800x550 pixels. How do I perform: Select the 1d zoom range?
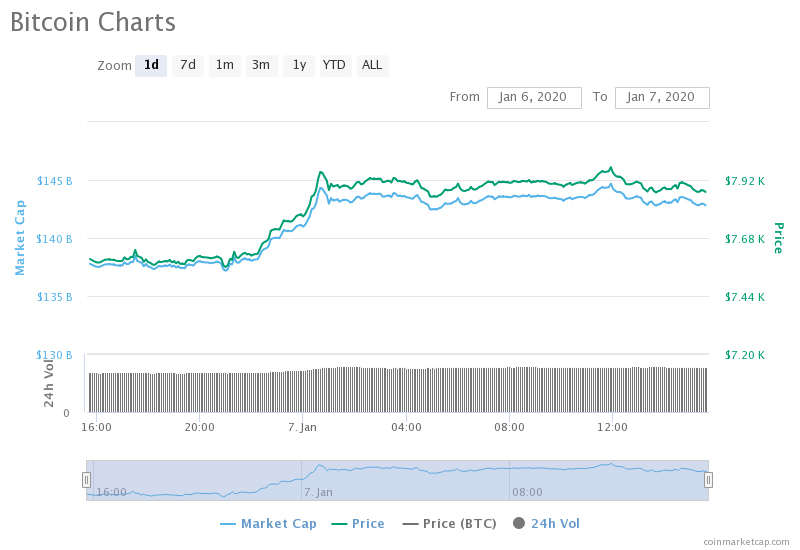(151, 65)
